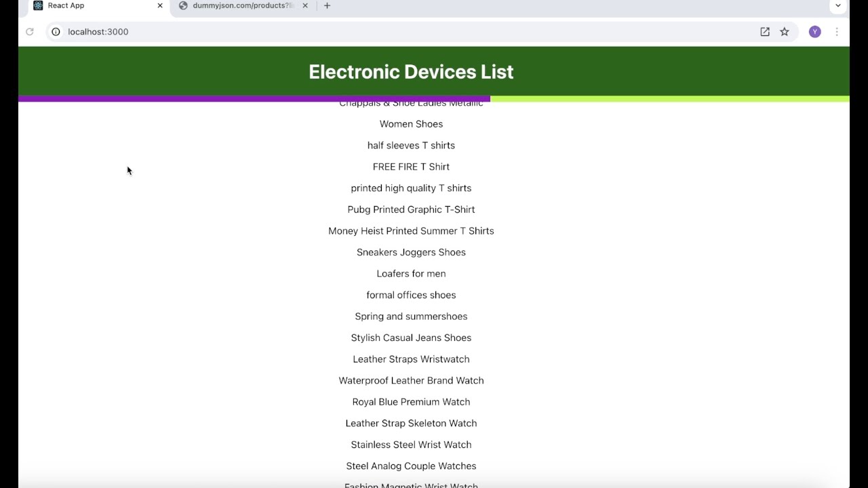Expand the tab search dropdown
Image resolution: width=868 pixels, height=488 pixels.
pos(838,5)
